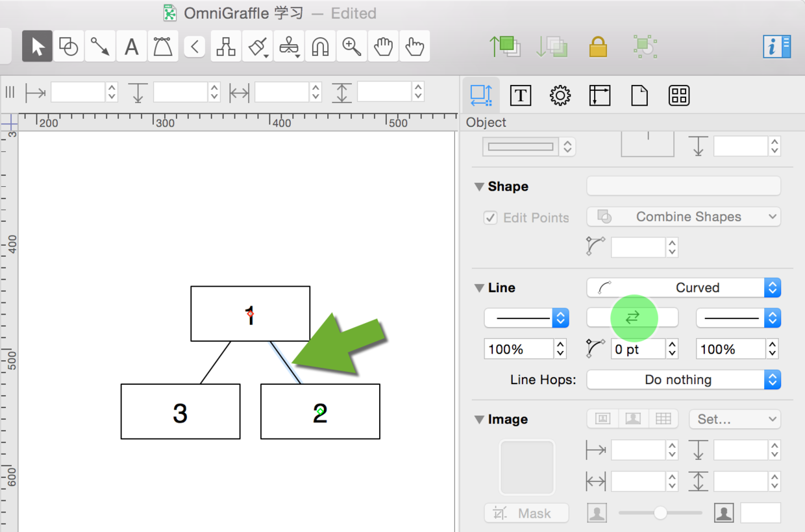Open the tail line-ending dropdown

tap(526, 318)
